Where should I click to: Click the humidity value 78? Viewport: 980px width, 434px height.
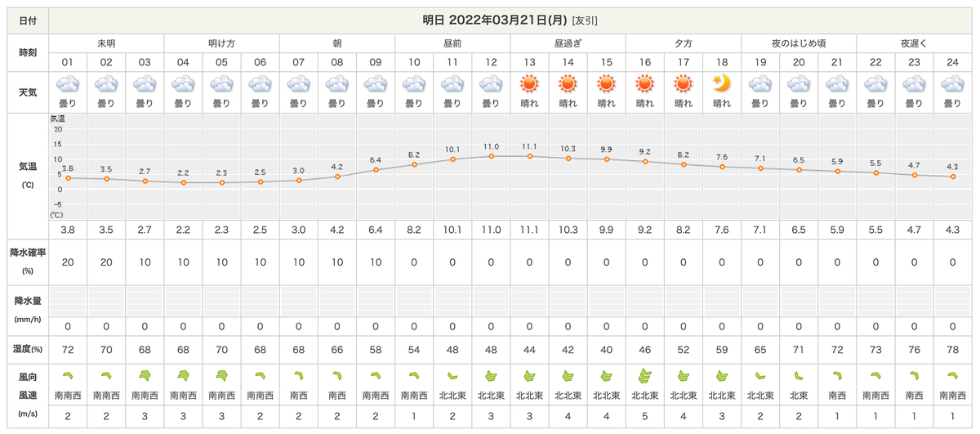[x=952, y=349]
